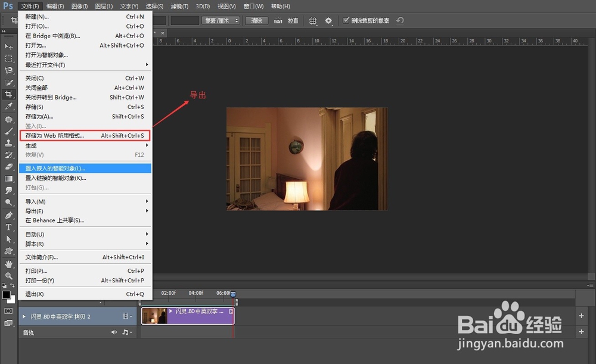Choose Place Linked smart object (置入链接的智能对象)

pos(85,178)
